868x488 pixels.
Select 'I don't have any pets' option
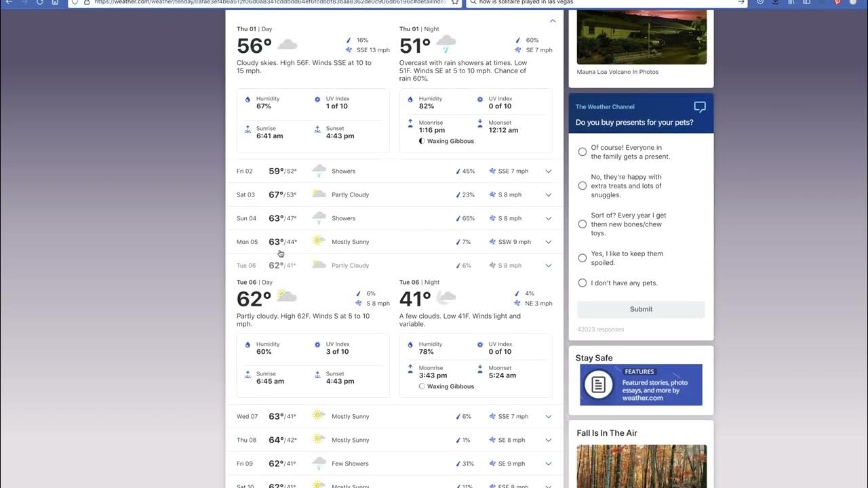583,283
